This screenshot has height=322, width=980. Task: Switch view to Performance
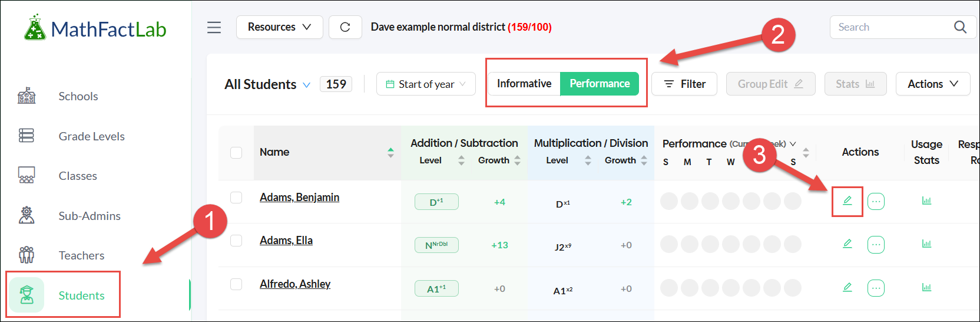coord(600,84)
